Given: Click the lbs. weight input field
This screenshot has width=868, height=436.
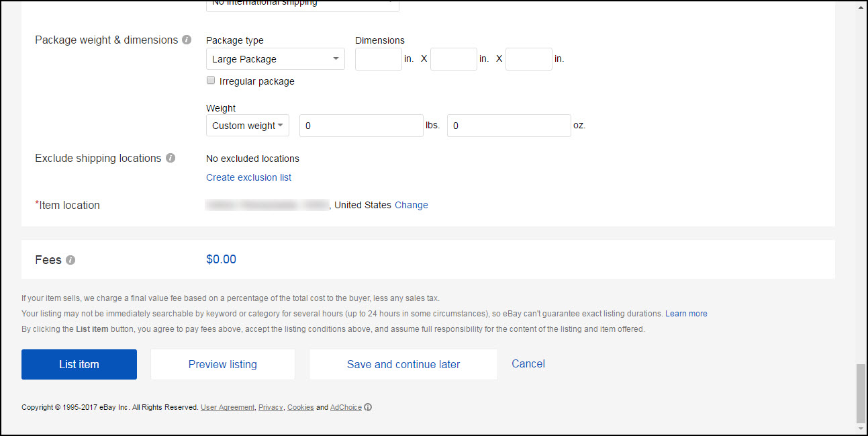Looking at the screenshot, I should tap(361, 126).
